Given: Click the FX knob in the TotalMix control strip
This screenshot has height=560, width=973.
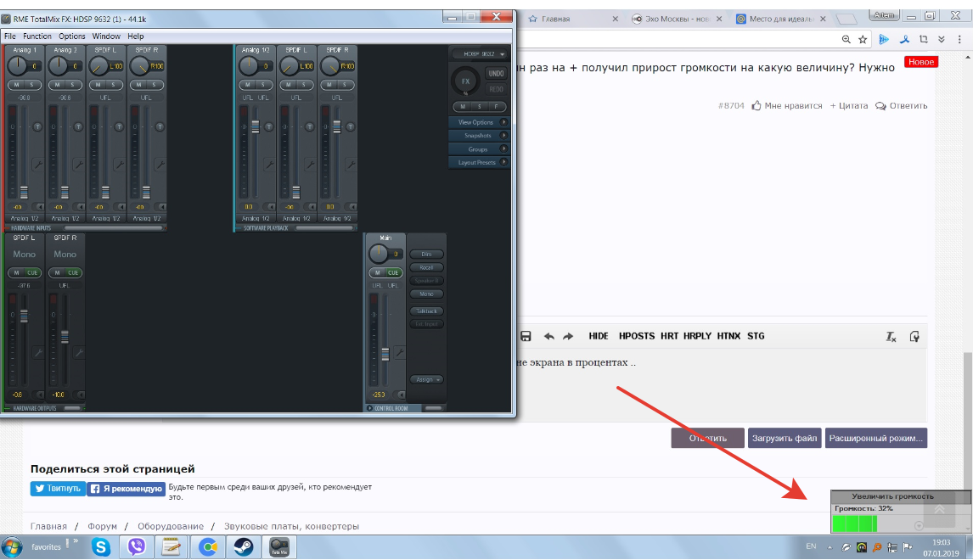Looking at the screenshot, I should (465, 81).
